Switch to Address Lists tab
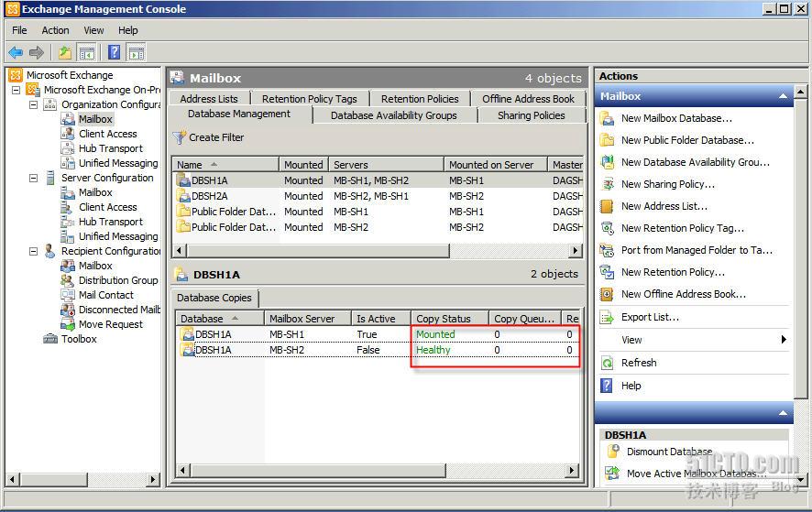 coord(209,99)
